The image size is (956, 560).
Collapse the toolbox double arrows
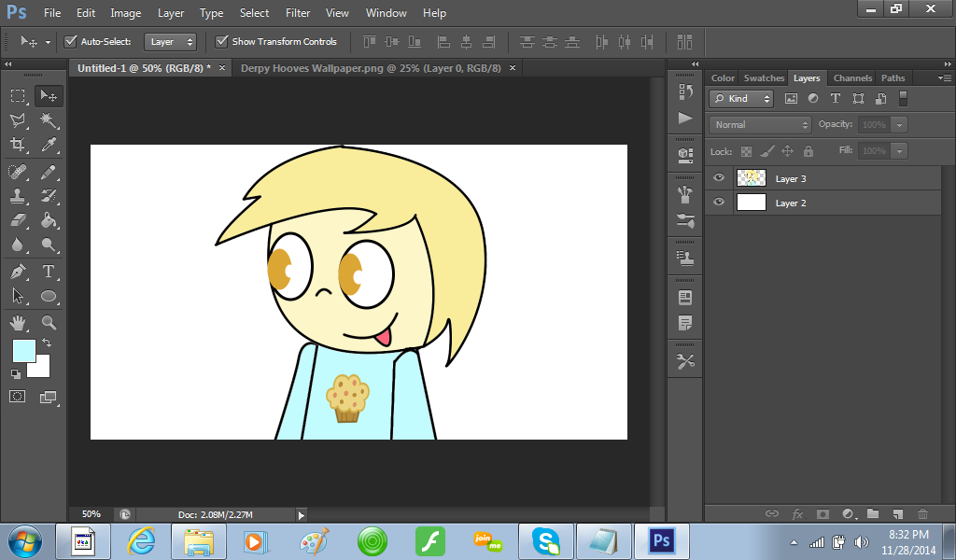click(7, 64)
